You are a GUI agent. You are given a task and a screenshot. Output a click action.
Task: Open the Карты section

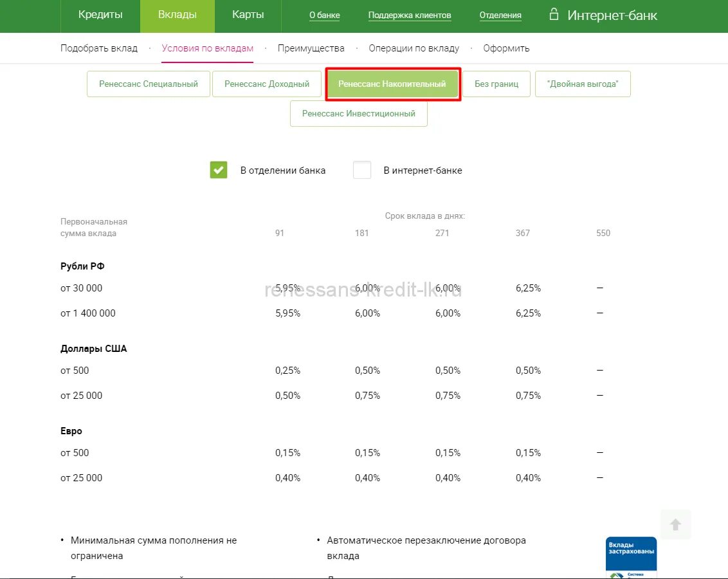(x=248, y=15)
